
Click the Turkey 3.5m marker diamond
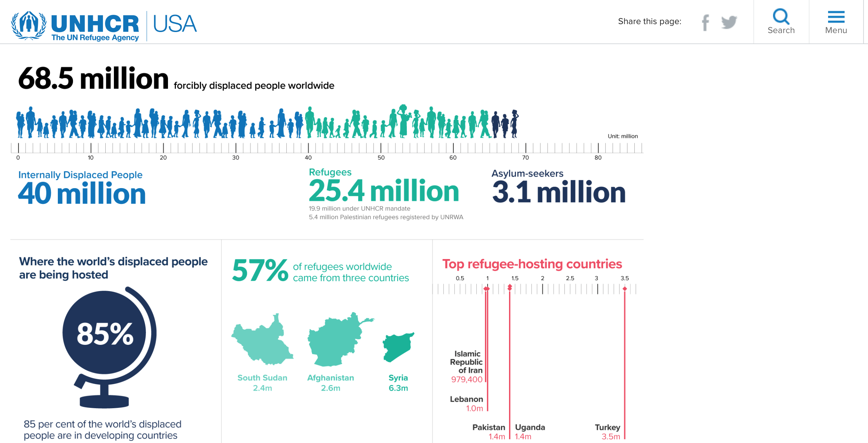click(x=625, y=289)
